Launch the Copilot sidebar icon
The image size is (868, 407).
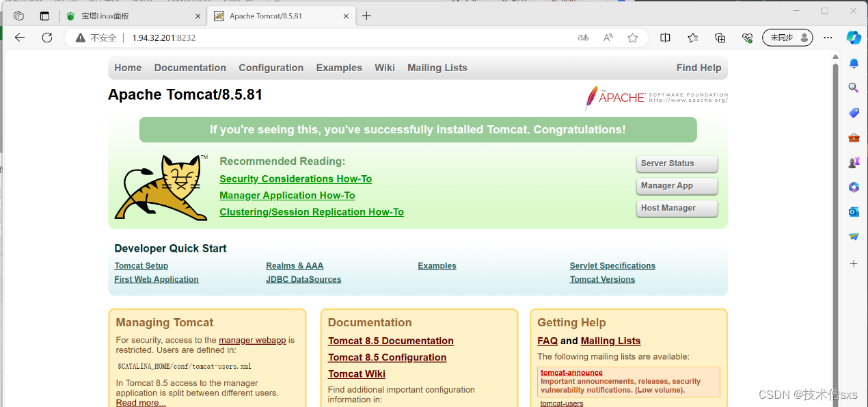854,38
